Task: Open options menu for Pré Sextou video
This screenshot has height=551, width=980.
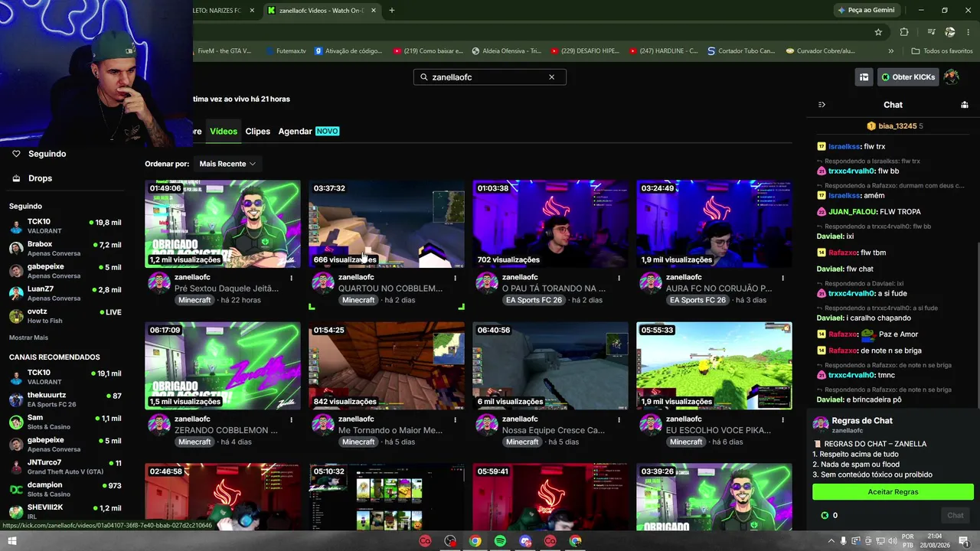Action: [x=292, y=278]
